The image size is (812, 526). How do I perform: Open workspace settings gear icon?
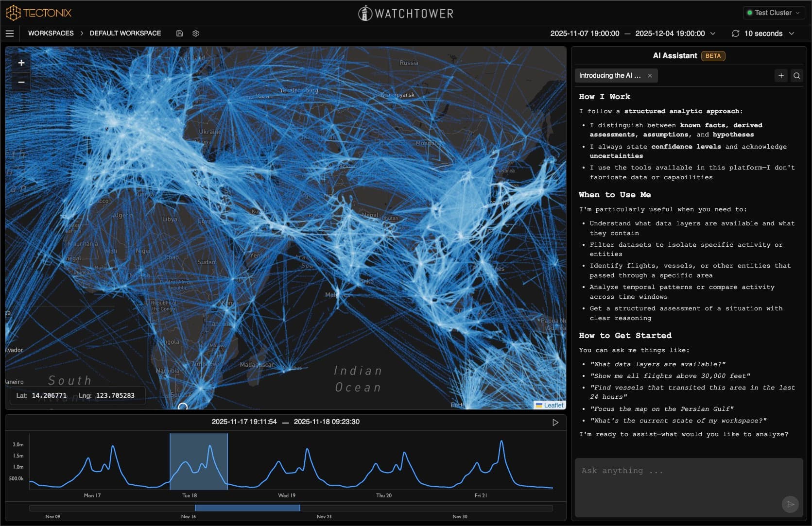pos(196,34)
